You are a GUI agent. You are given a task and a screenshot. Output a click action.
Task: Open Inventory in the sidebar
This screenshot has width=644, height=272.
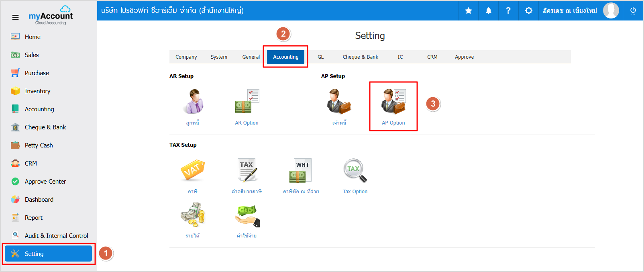(37, 91)
